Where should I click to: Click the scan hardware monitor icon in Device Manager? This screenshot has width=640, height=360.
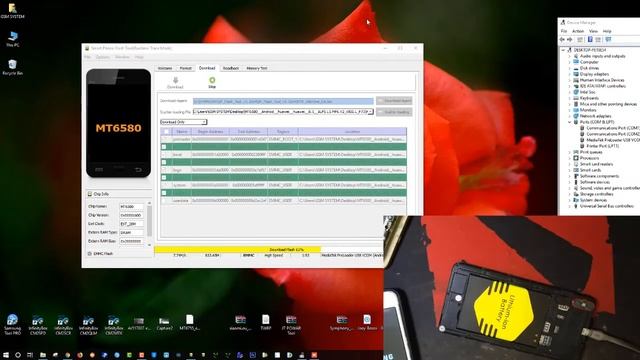tap(609, 40)
